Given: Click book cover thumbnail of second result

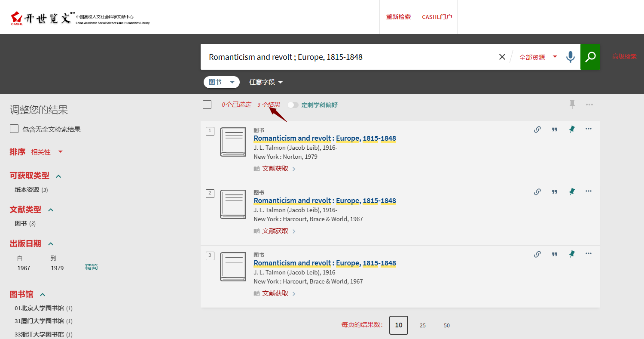Looking at the screenshot, I should [233, 204].
